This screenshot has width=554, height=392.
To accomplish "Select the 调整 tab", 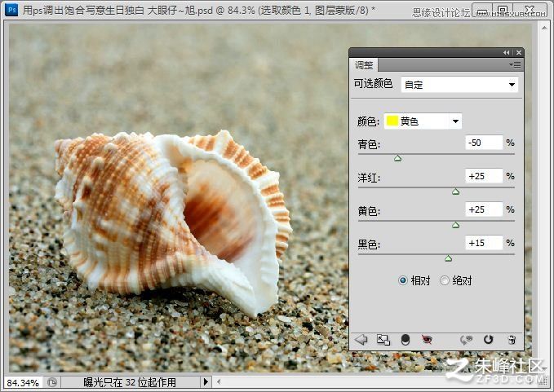I will tap(364, 65).
